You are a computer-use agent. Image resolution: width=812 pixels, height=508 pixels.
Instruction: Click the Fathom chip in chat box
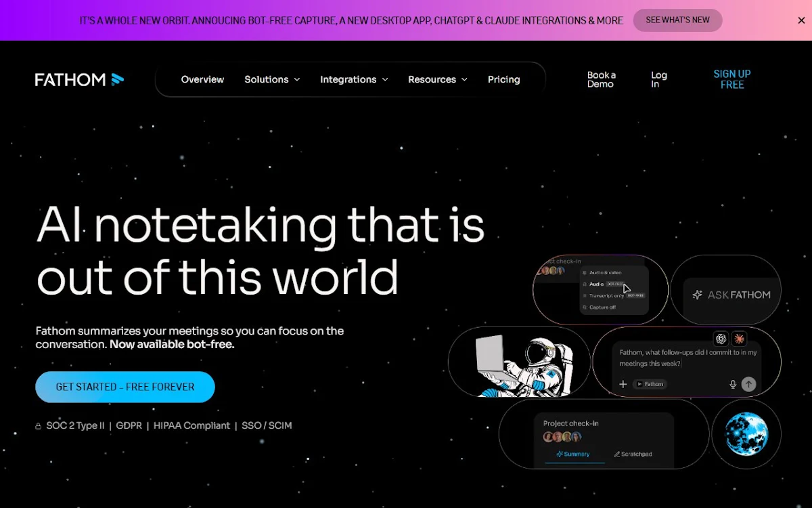pyautogui.click(x=650, y=384)
